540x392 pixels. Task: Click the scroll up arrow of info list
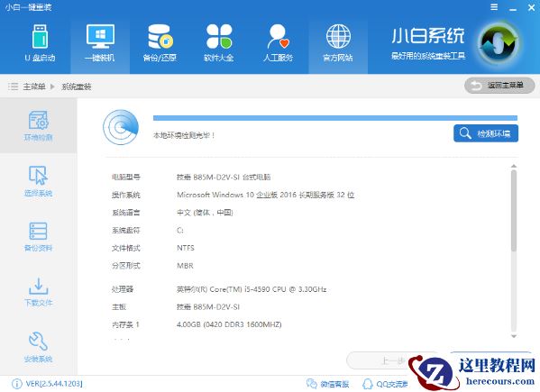(514, 166)
